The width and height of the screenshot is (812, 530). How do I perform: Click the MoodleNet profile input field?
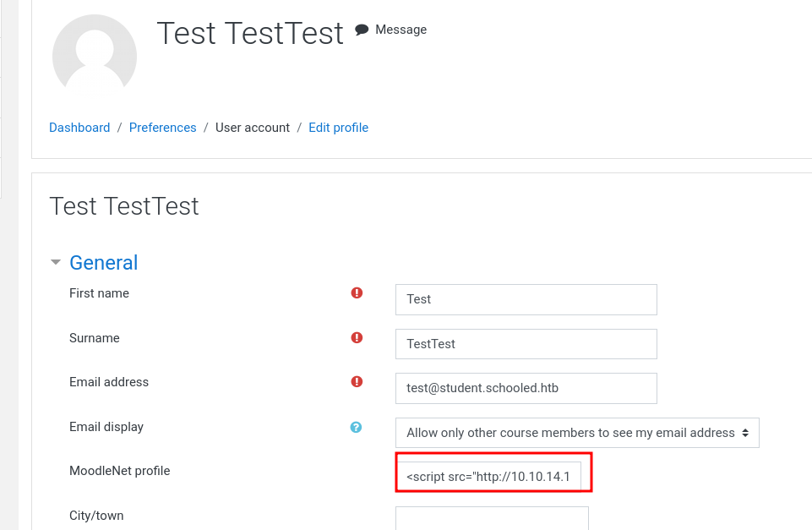click(x=489, y=477)
